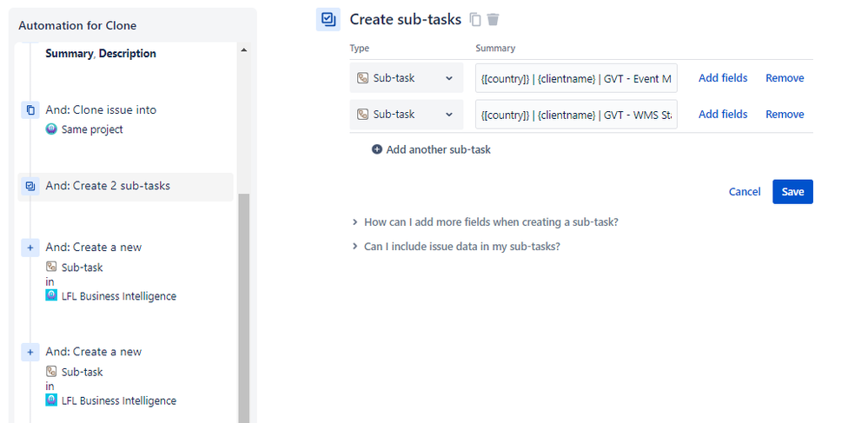Click the 'Summary' column header
This screenshot has height=423, width=868.
click(x=495, y=48)
